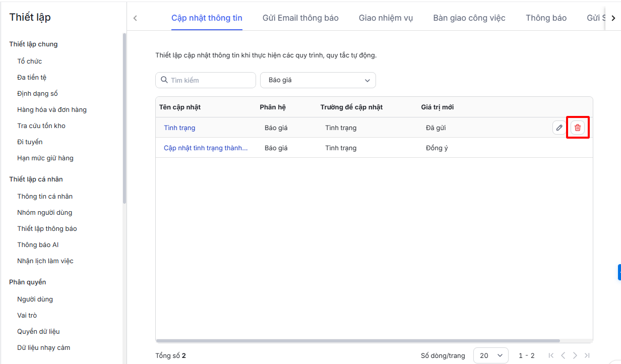Open Vai trò settings
The width and height of the screenshot is (621, 364).
(x=27, y=316)
